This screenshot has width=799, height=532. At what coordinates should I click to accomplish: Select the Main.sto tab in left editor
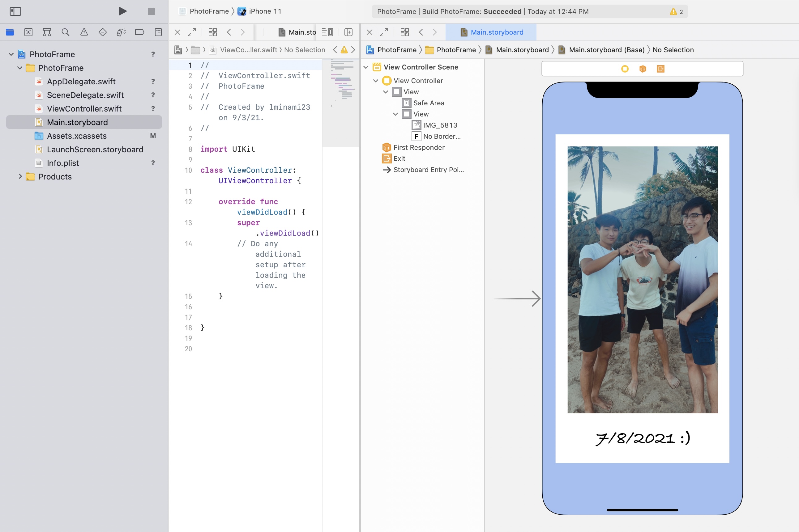pyautogui.click(x=297, y=32)
